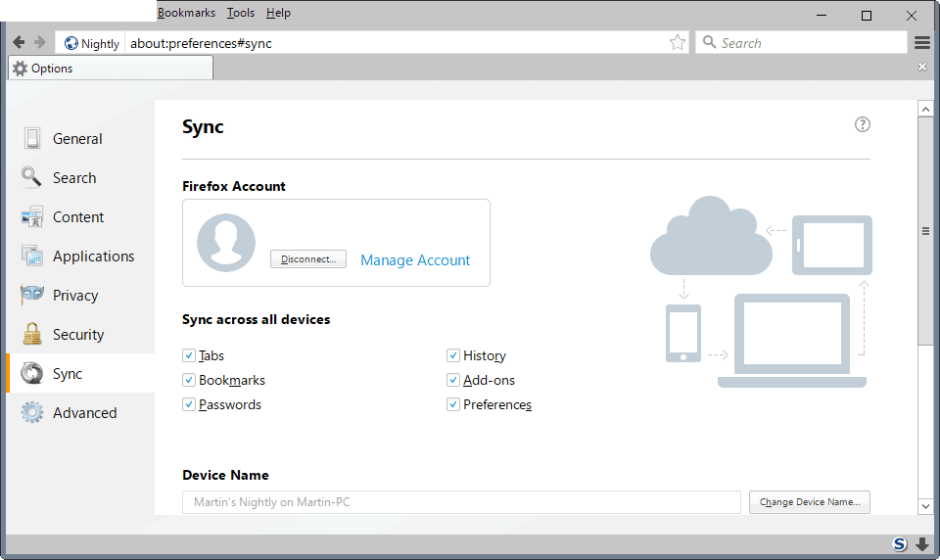This screenshot has width=940, height=560.
Task: Click the Security padlock icon
Action: pos(31,334)
